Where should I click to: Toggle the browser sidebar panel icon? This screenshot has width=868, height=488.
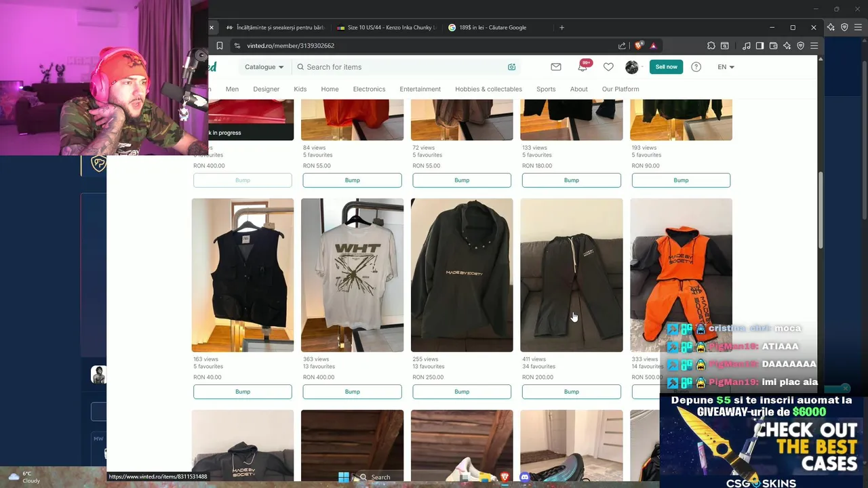pyautogui.click(x=759, y=45)
